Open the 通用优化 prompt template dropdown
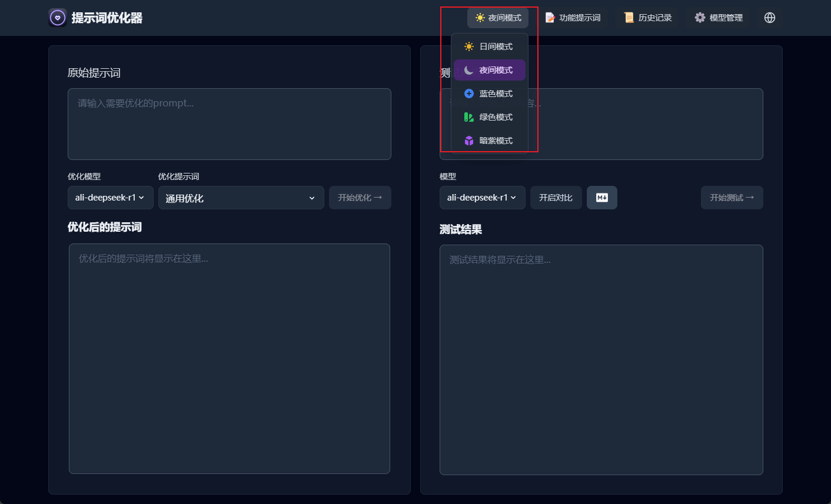 (241, 198)
